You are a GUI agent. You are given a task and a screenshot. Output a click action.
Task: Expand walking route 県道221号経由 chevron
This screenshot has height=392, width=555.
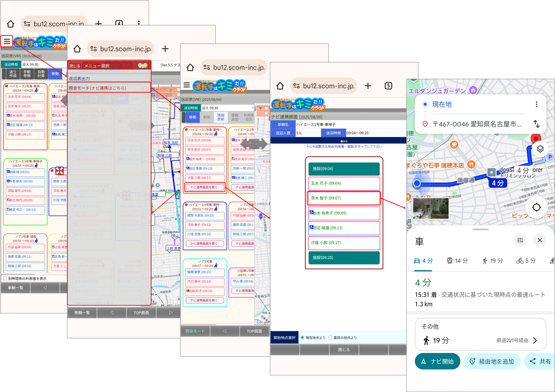coord(535,340)
